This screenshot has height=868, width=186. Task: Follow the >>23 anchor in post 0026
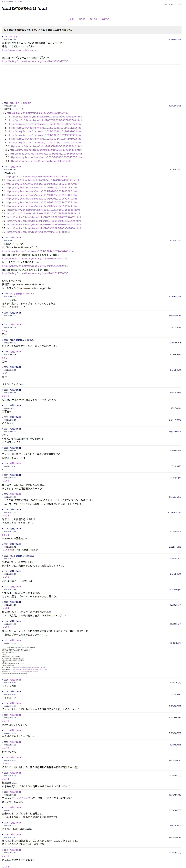[5, 628]
